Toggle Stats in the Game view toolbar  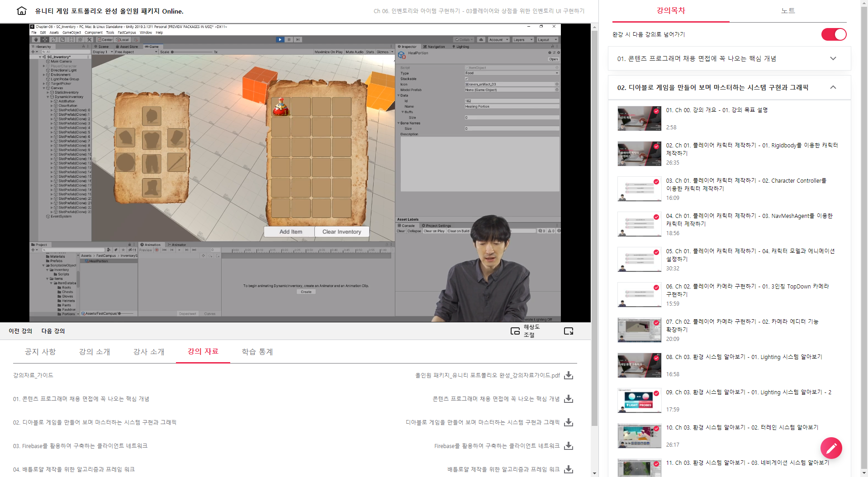pos(370,52)
